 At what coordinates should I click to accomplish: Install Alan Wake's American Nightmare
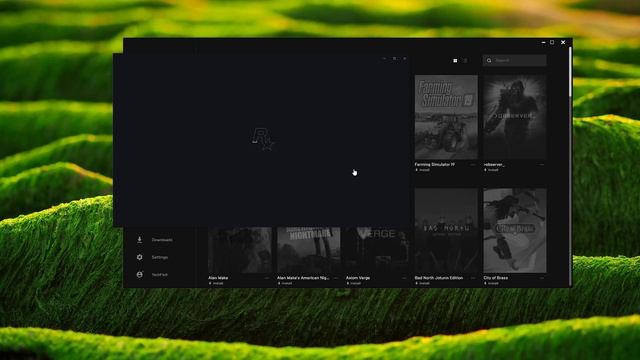(285, 283)
